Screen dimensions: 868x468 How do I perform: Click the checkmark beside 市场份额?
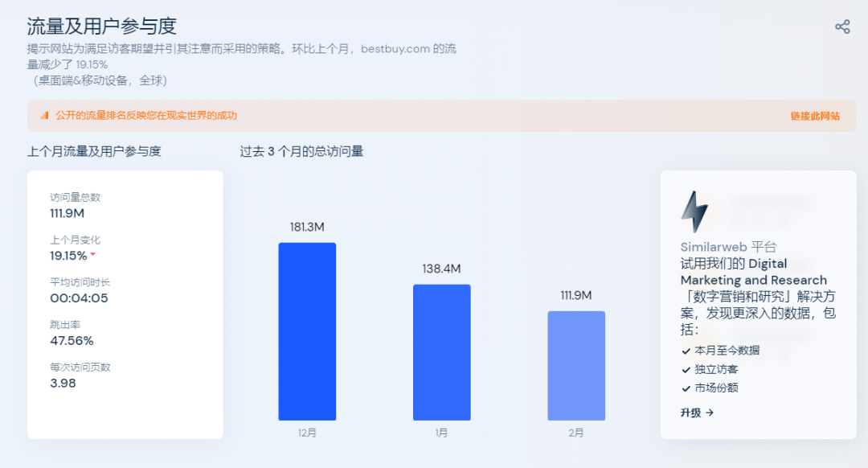pos(685,388)
